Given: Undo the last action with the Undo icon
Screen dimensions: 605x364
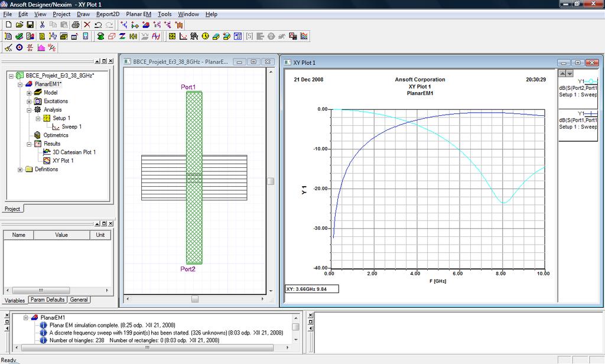Looking at the screenshot, I should click(x=98, y=25).
